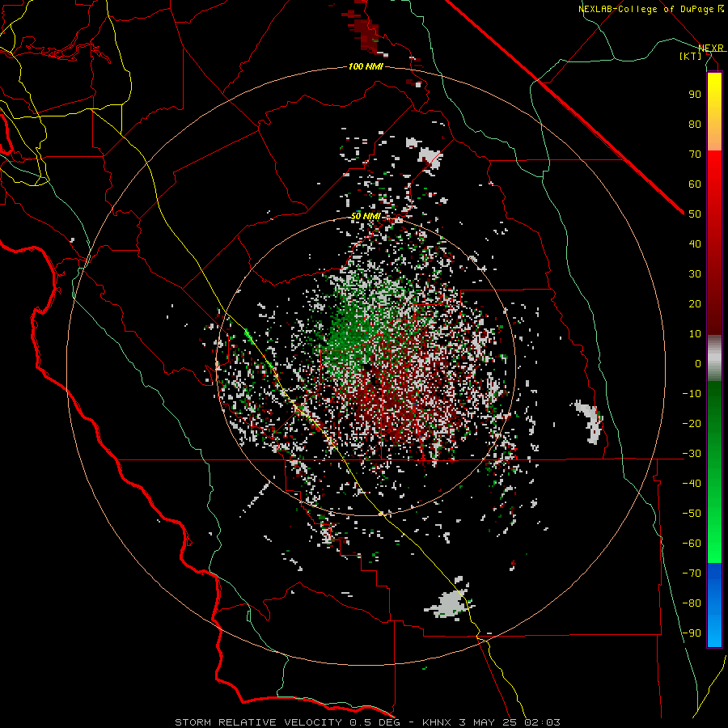Image resolution: width=728 pixels, height=728 pixels.
Task: Select the -30 value on velocity scale
Action: click(692, 454)
